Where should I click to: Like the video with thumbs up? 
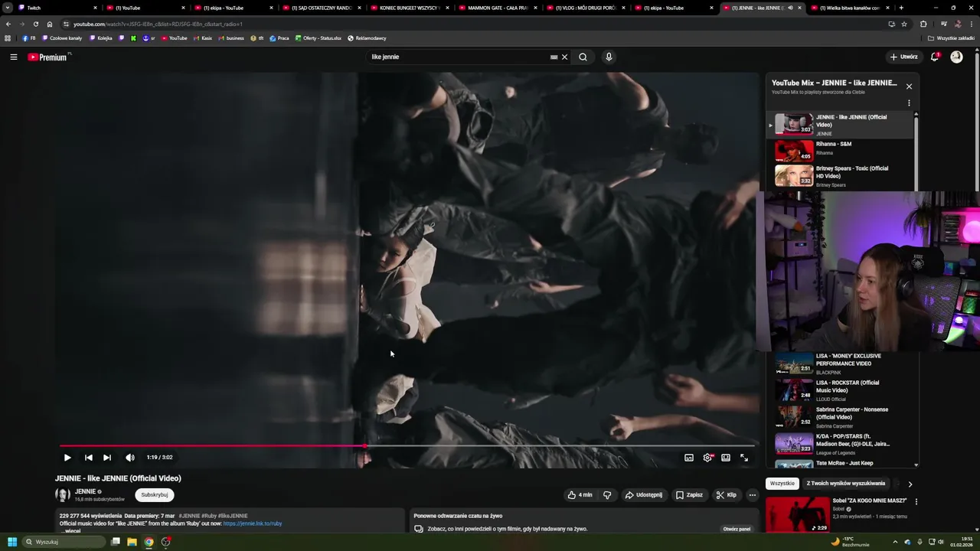580,495
